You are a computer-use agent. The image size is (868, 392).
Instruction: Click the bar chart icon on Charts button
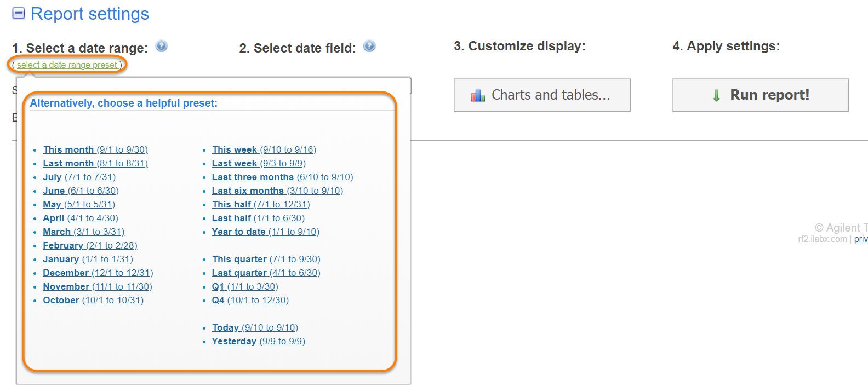478,96
